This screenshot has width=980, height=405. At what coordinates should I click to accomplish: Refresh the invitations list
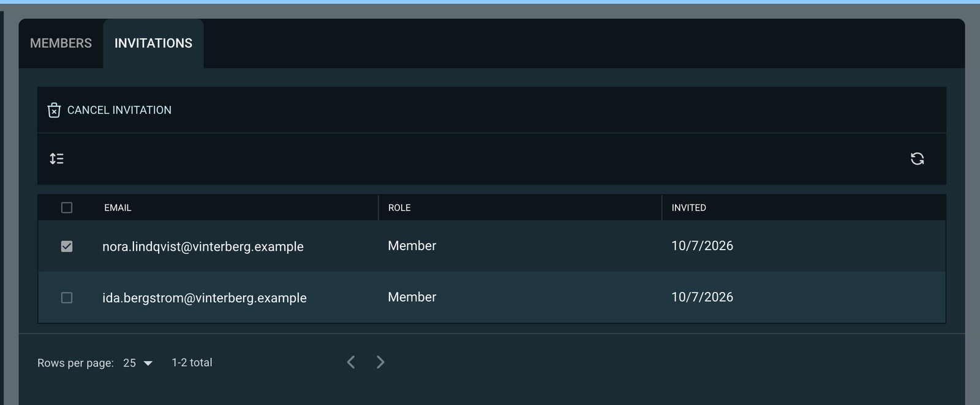coord(917,159)
